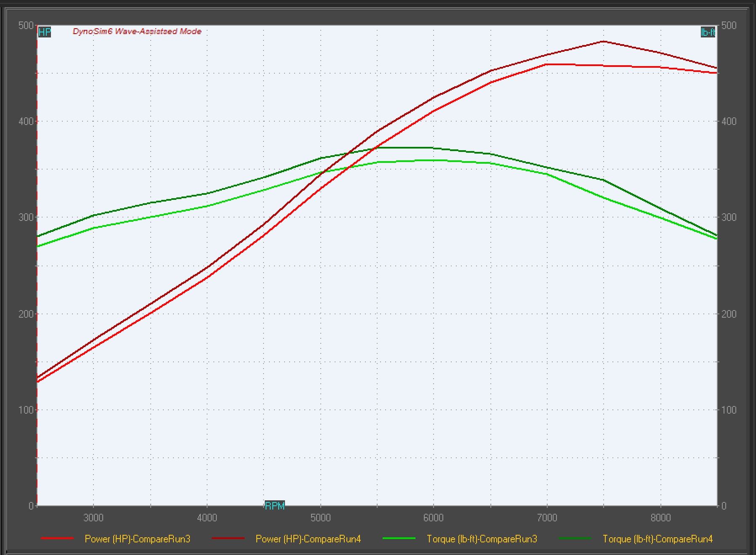This screenshot has width=756, height=555.
Task: Click the dark red Power CompareRun4 legend line
Action: click(x=228, y=539)
